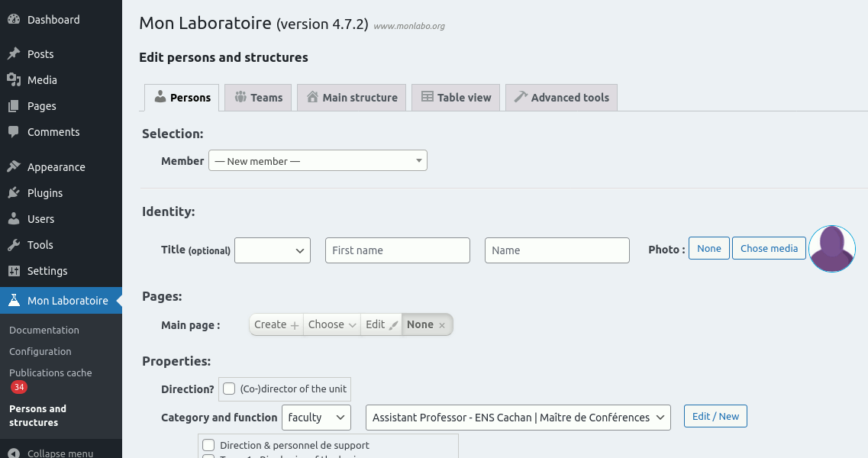The width and height of the screenshot is (868, 458).
Task: Click the Comments bubble icon
Action: (x=14, y=132)
